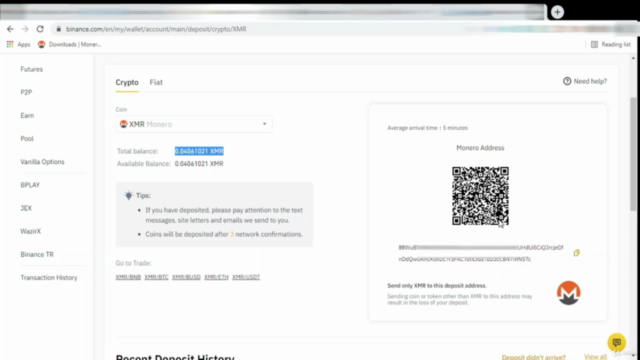640x360 pixels.
Task: Click Deposit didn't arrive? link
Action: 533,357
